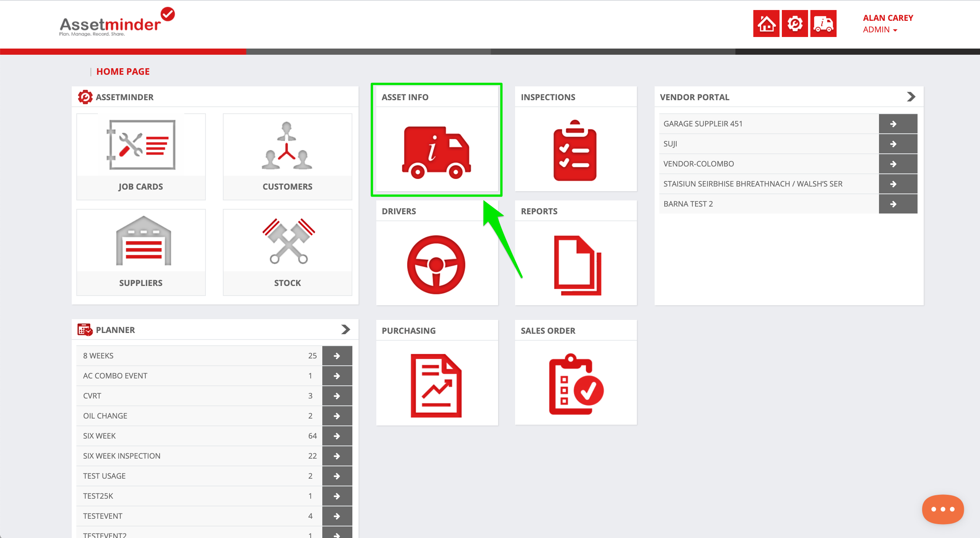Open Oil Change planner arrow
The image size is (980, 538).
point(337,416)
